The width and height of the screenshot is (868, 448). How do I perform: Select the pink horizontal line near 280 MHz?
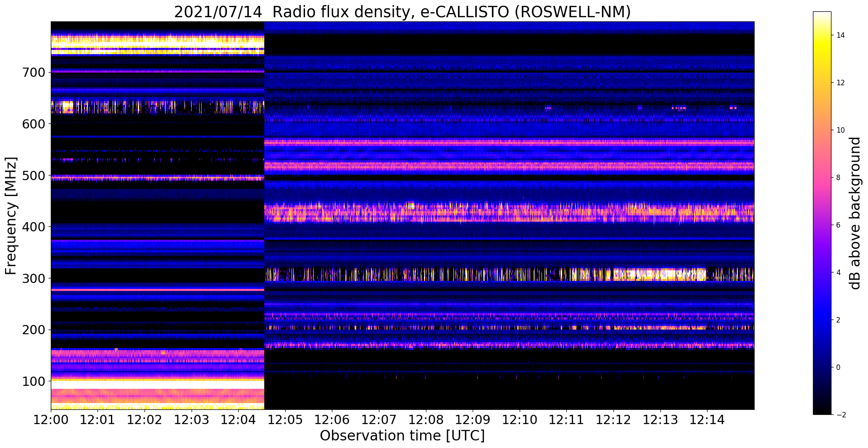tap(158, 290)
